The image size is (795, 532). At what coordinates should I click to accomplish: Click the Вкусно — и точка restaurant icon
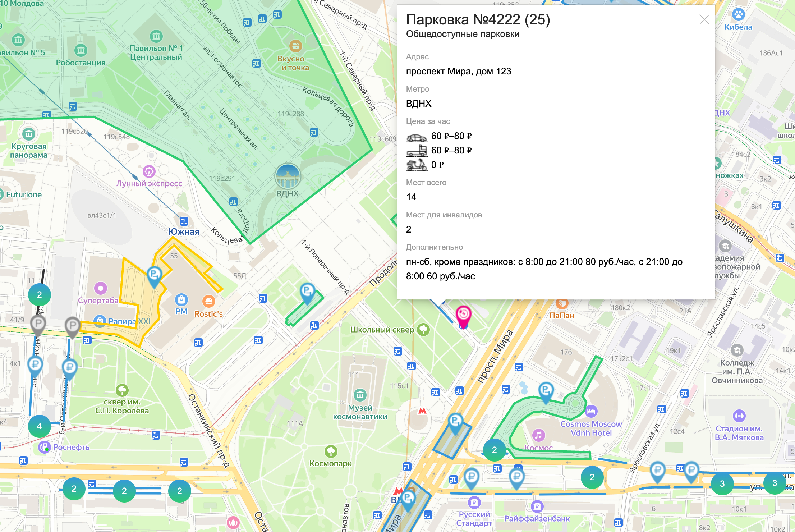click(x=295, y=46)
